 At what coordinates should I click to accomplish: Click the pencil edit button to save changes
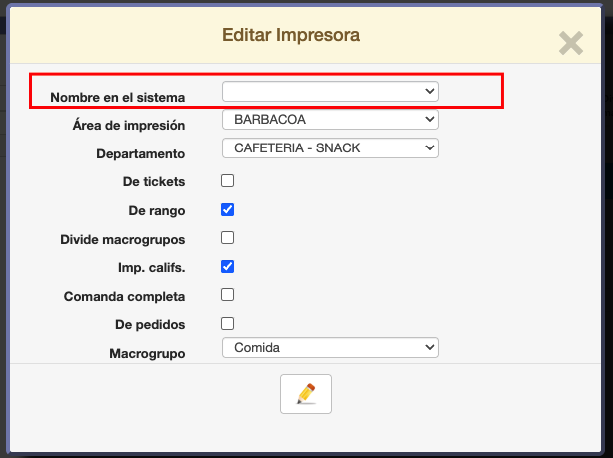click(306, 394)
